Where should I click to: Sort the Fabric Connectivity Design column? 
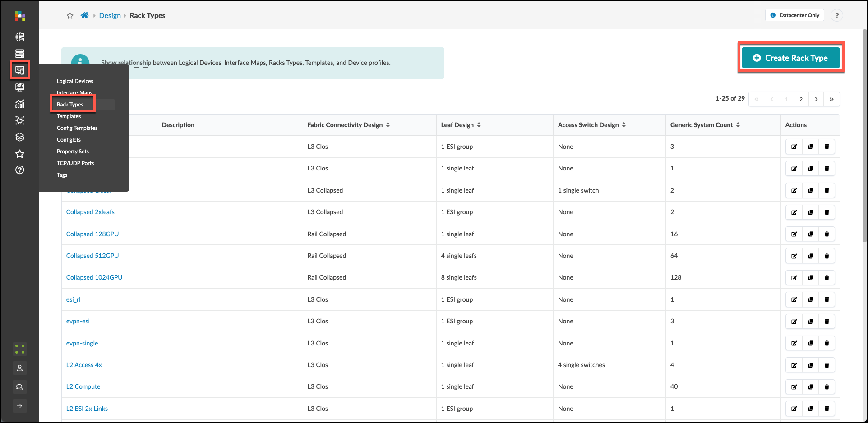(x=388, y=124)
